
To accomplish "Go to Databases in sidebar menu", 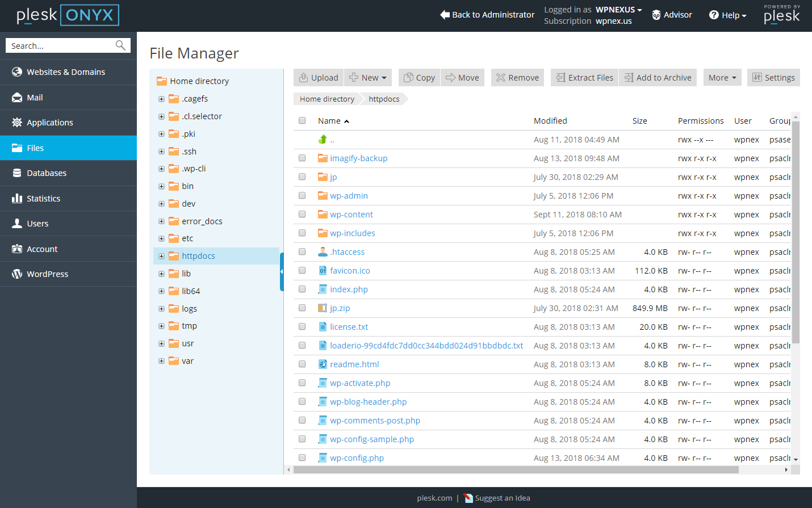I will tap(68, 173).
